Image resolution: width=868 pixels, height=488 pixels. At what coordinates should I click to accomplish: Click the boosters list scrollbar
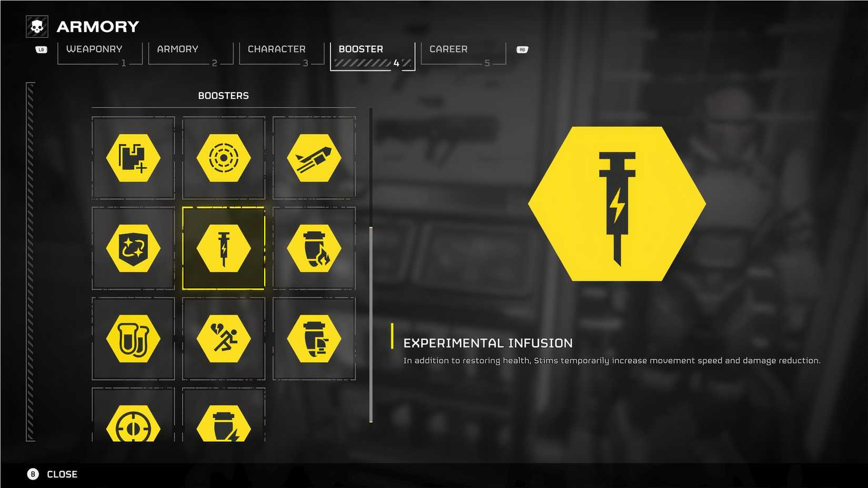[x=371, y=323]
